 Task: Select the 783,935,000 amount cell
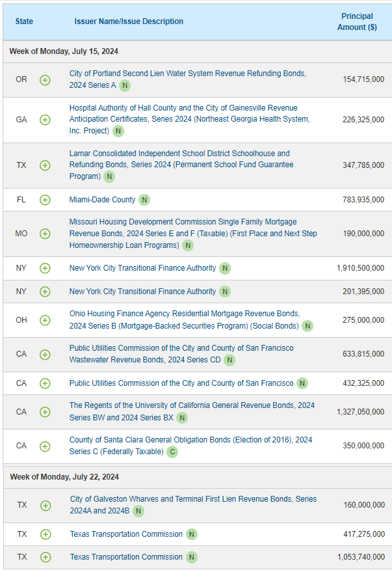pos(363,200)
